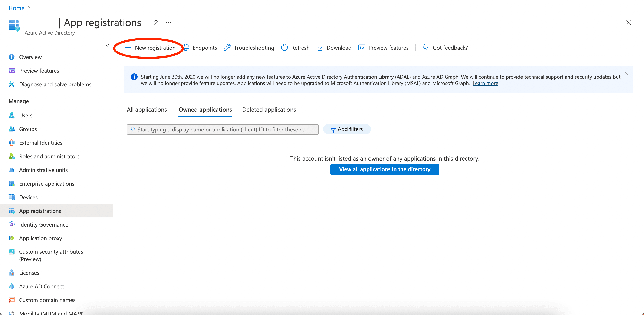Start a New registration
Screen dimensions: 644x315
tap(150, 48)
